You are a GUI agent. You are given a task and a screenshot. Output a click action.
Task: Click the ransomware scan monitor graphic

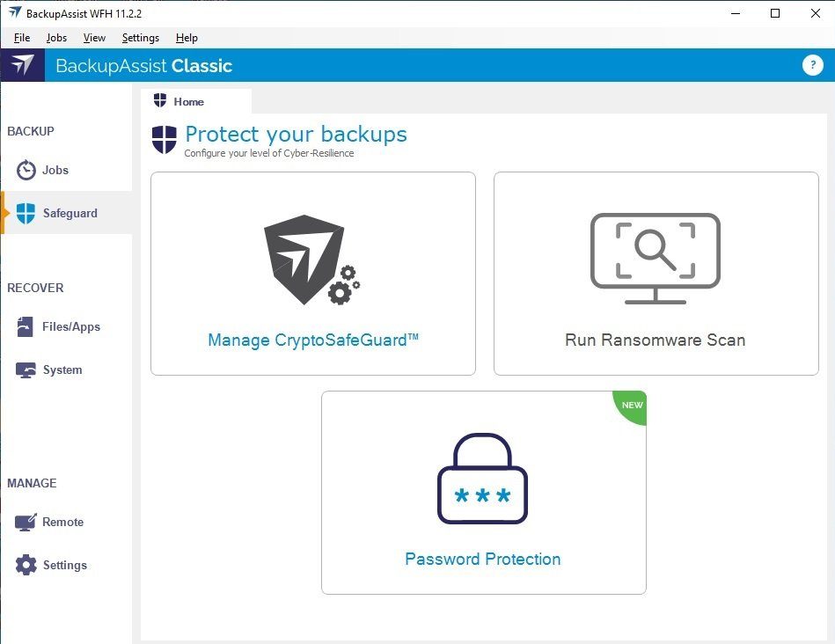click(654, 257)
